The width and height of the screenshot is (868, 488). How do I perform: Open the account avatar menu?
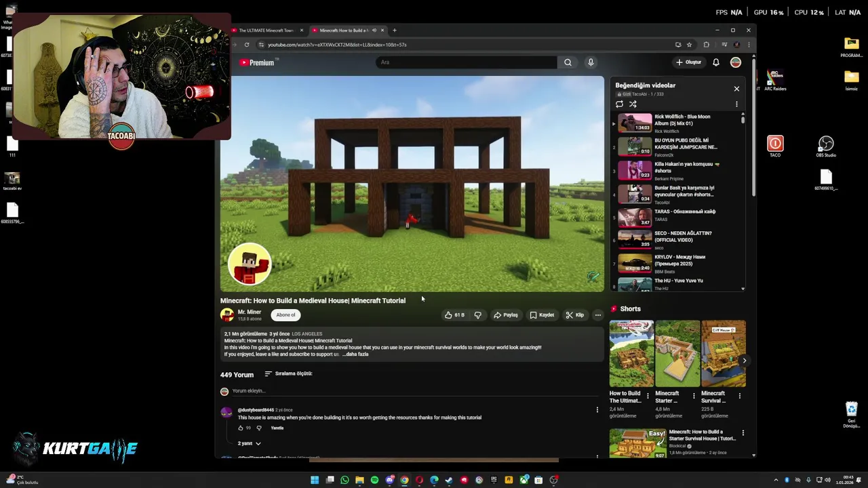tap(736, 62)
